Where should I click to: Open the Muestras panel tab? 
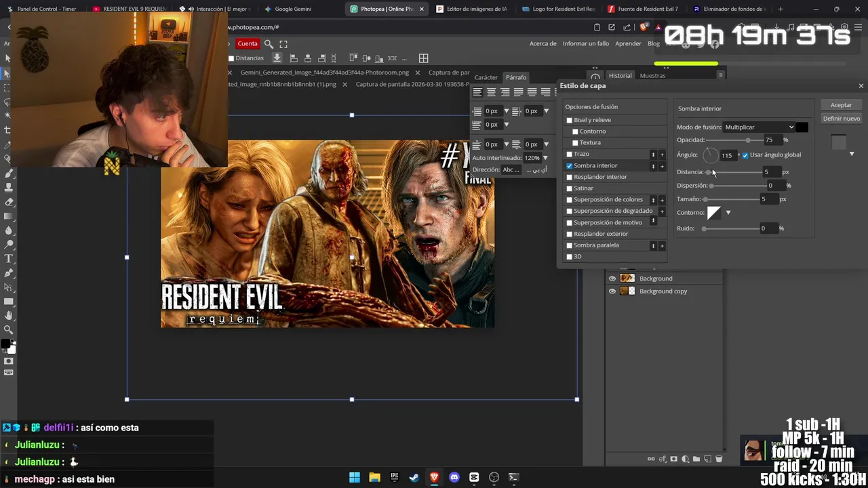[x=652, y=76]
